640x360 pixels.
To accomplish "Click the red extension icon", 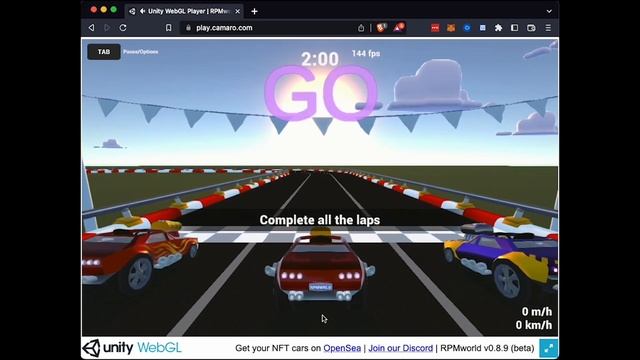I will pyautogui.click(x=435, y=28).
